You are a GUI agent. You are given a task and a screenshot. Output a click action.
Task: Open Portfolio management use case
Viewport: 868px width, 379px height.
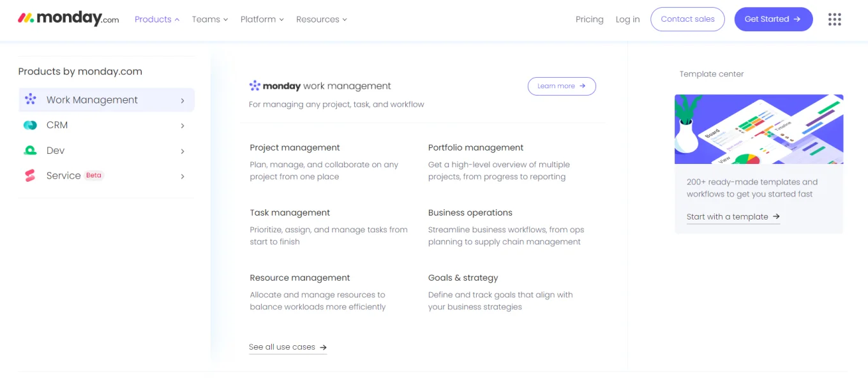coord(475,147)
